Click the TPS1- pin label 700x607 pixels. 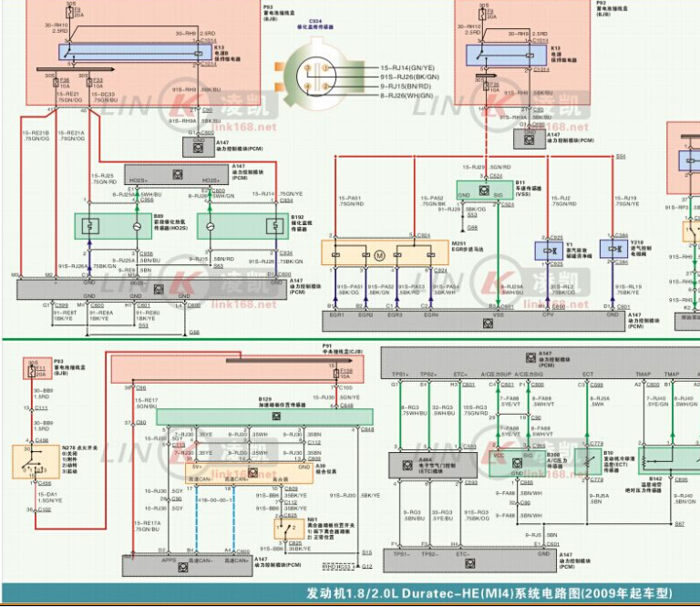401,554
